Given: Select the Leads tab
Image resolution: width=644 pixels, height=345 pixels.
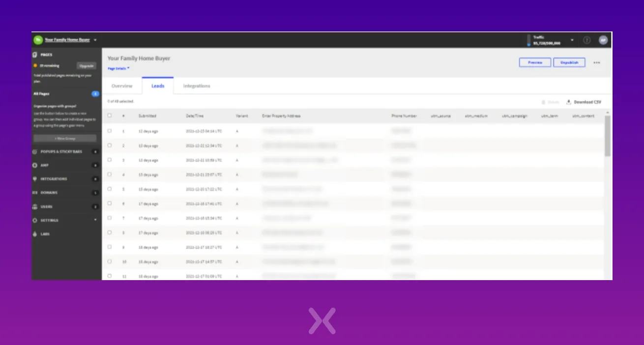Looking at the screenshot, I should (x=158, y=86).
